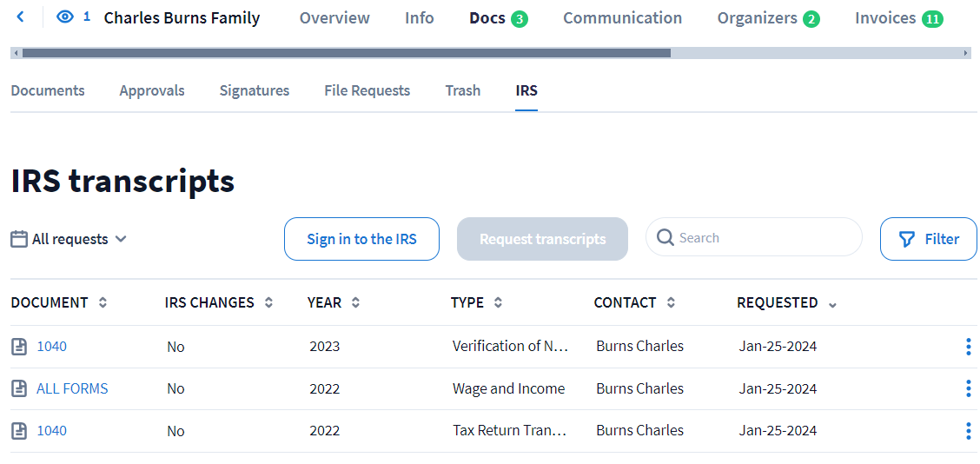Click the eye watchers icon
Viewport: 980px width, 464px height.
(x=65, y=17)
